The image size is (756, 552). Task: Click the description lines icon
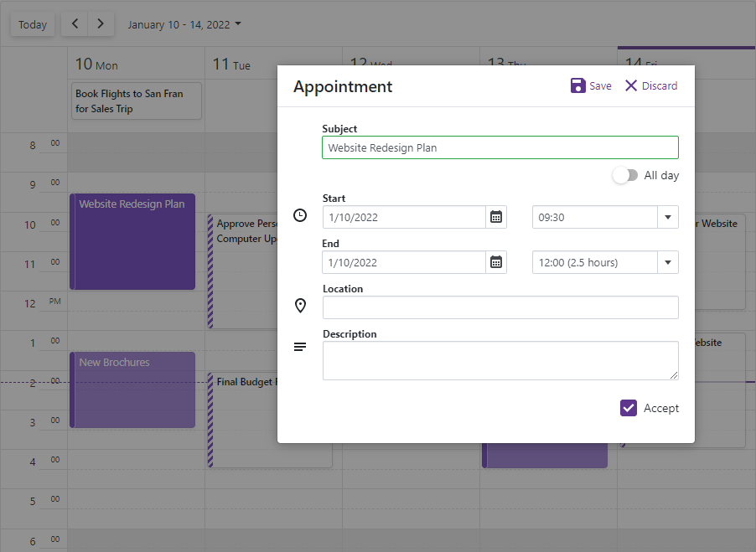[x=300, y=347]
